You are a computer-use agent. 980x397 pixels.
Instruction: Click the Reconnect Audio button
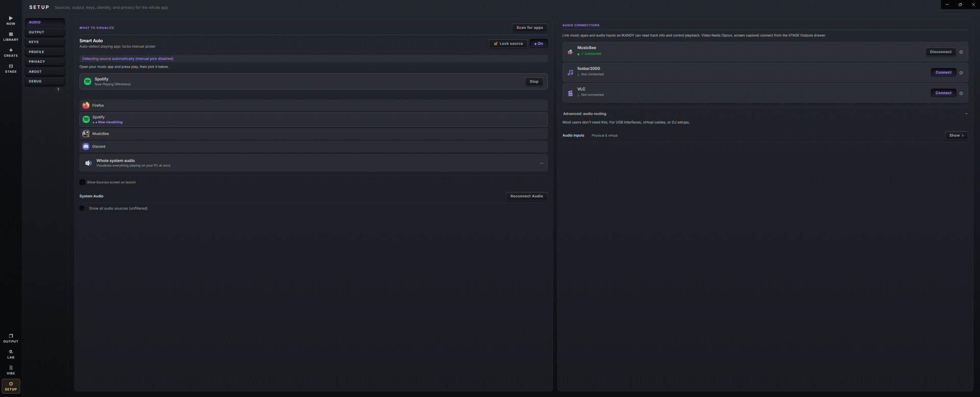527,196
